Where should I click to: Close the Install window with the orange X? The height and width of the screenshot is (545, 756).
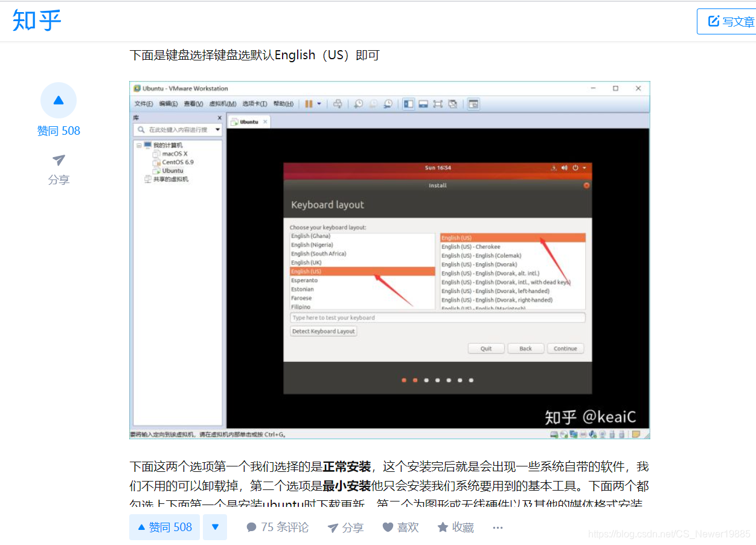pyautogui.click(x=586, y=185)
